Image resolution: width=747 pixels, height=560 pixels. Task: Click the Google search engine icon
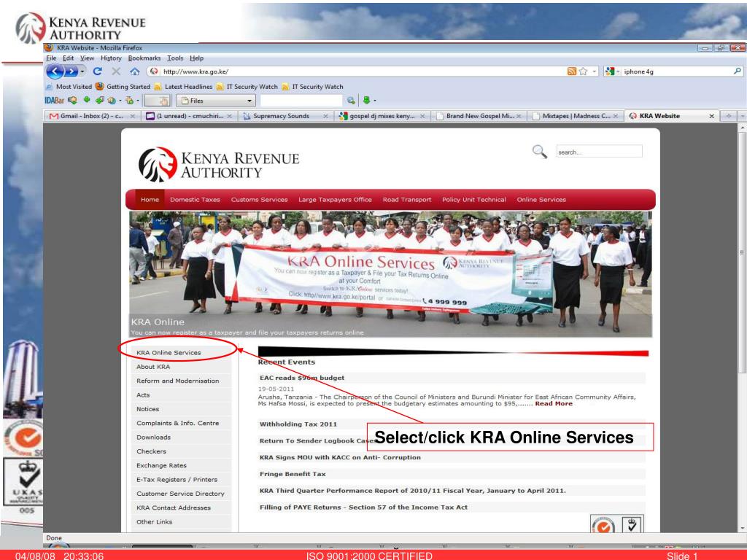tap(609, 71)
